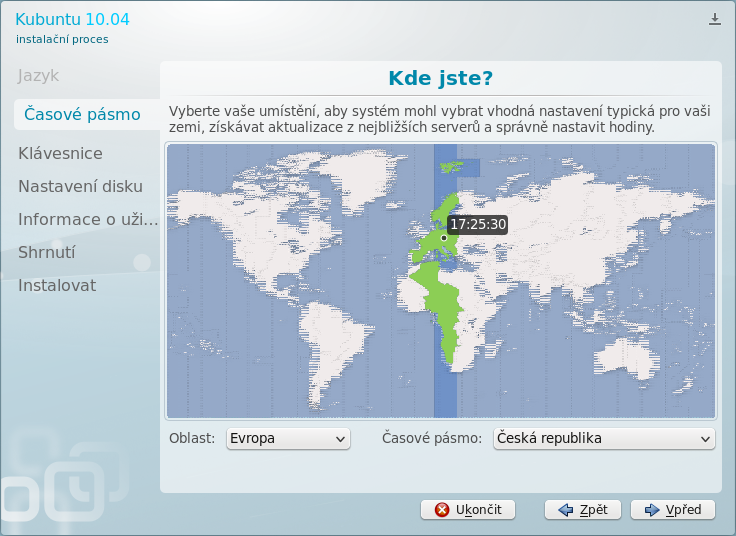Click the right arrow icon on Vpřed
This screenshot has height=536, width=736.
coord(652,510)
